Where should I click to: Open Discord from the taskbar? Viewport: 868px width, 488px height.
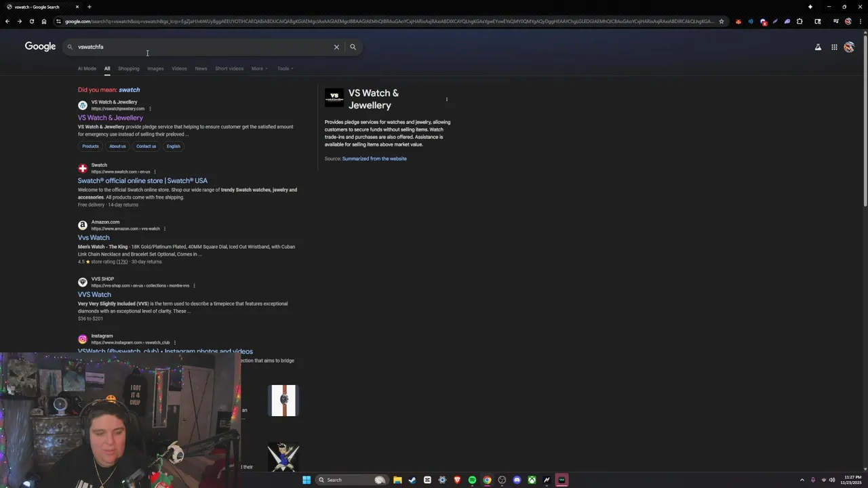(x=517, y=480)
